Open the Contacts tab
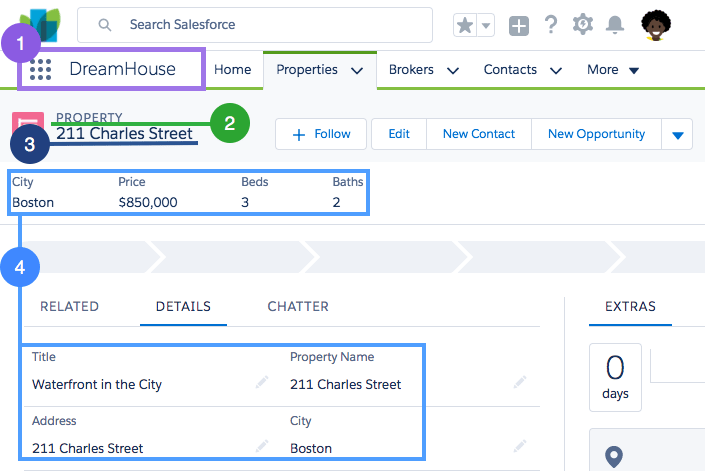The image size is (705, 471). [510, 70]
